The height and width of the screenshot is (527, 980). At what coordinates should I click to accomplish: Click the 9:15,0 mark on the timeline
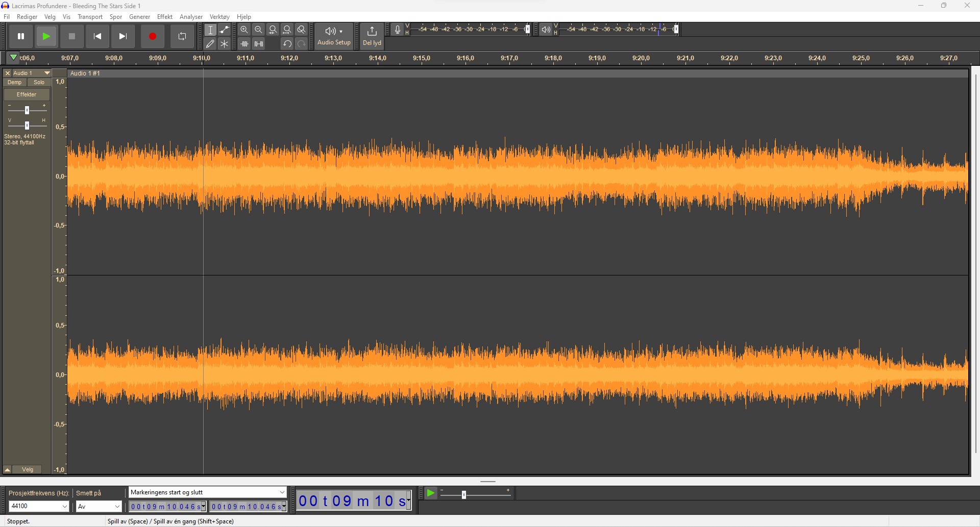pyautogui.click(x=421, y=58)
